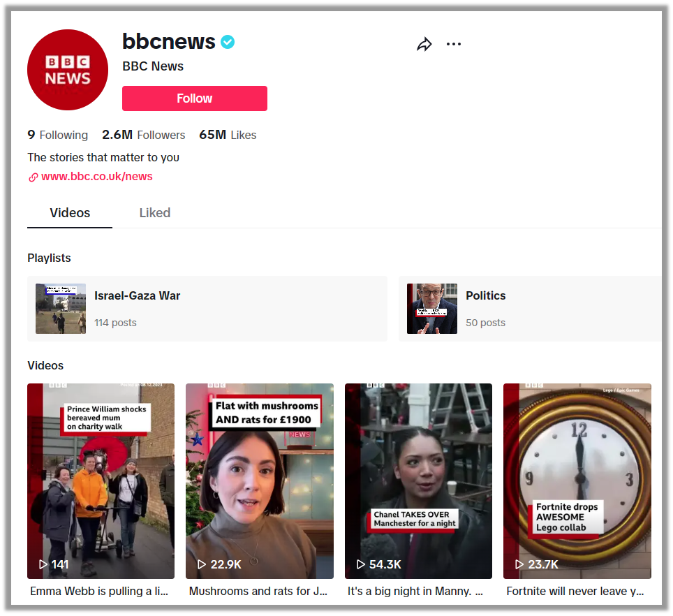
Task: Play the Flat with mushrooms video
Action: pos(260,481)
